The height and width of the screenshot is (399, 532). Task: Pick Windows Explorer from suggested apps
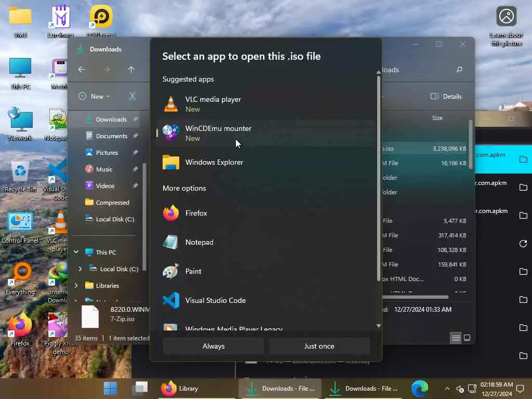pos(265,162)
